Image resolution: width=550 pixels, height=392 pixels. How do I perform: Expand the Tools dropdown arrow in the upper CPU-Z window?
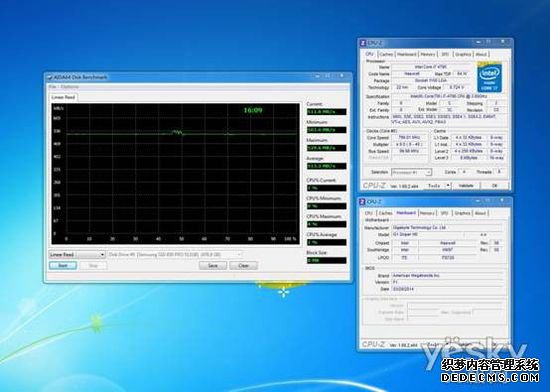(448, 185)
